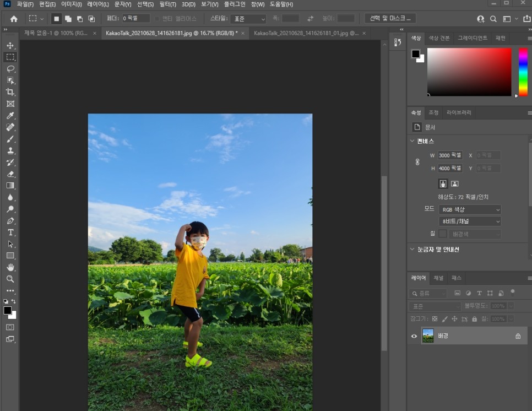Select the Frame tool
This screenshot has height=411, width=532.
(10, 104)
